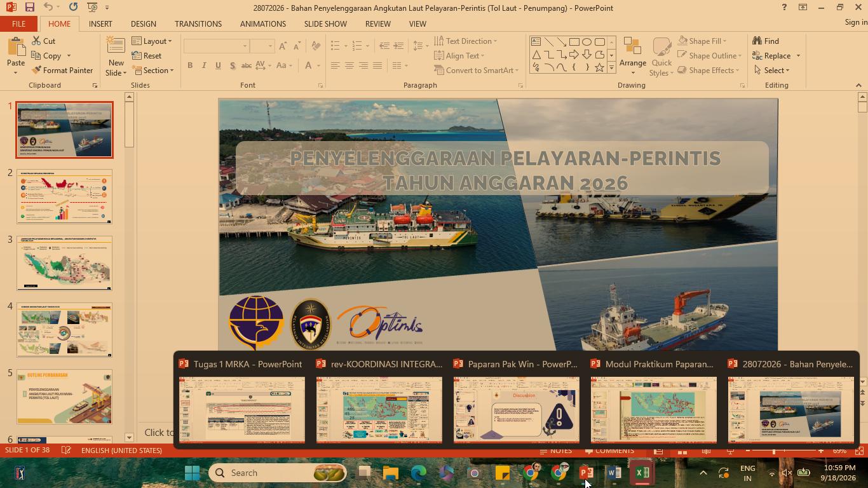This screenshot has height=488, width=868.
Task: Switch to the TRANSITIONS ribbon tab
Action: pyautogui.click(x=198, y=24)
